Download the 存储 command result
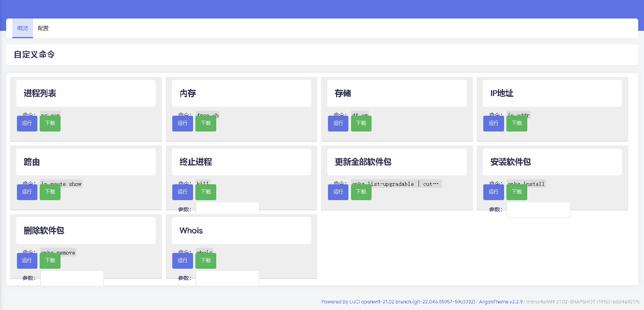 tap(361, 123)
